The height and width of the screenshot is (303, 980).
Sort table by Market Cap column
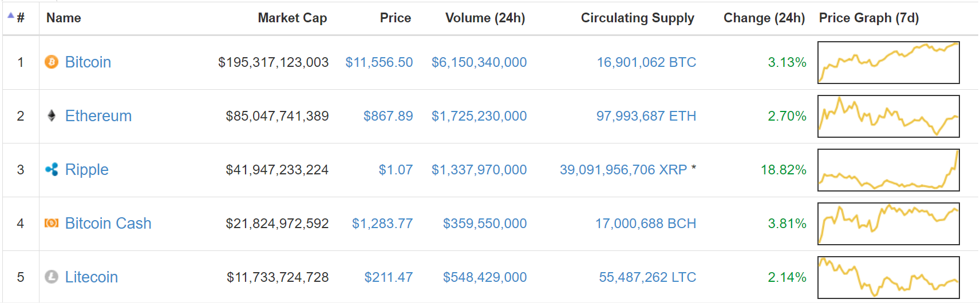pyautogui.click(x=292, y=18)
